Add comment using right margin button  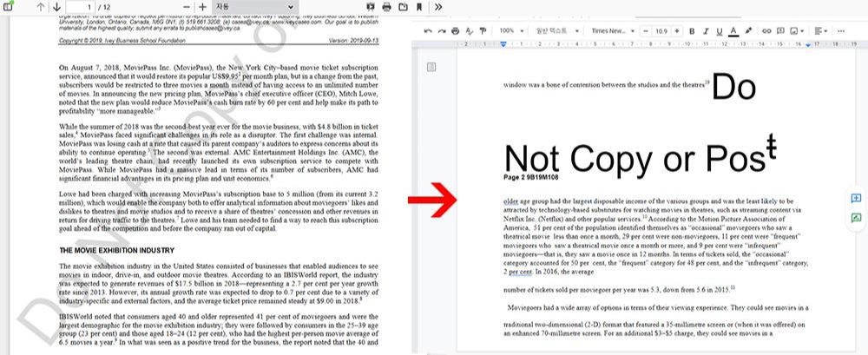[856, 198]
